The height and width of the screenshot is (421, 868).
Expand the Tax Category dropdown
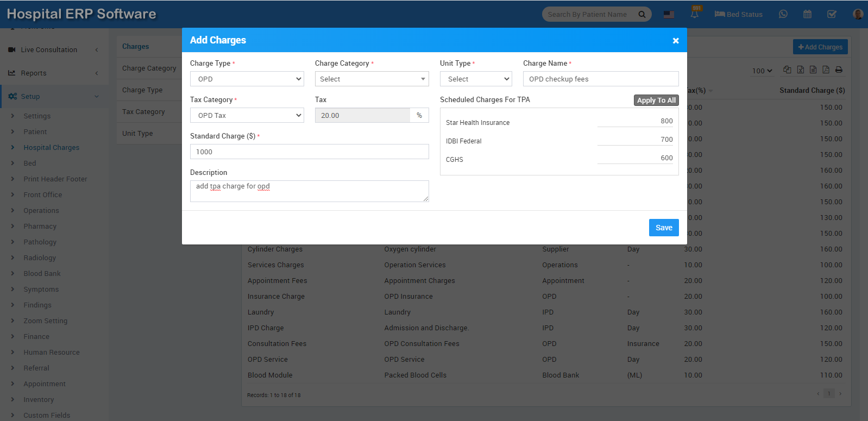pos(247,115)
